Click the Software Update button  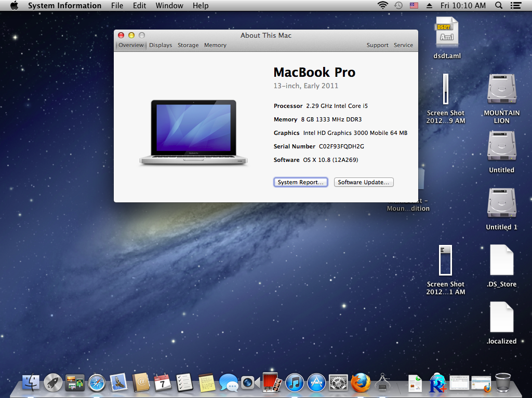(364, 182)
